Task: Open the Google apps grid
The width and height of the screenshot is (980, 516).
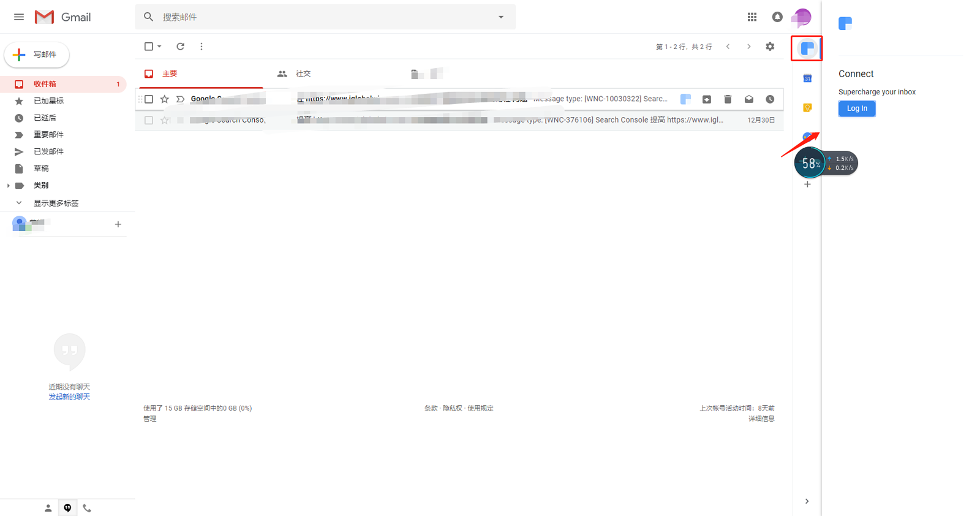Action: coord(752,17)
